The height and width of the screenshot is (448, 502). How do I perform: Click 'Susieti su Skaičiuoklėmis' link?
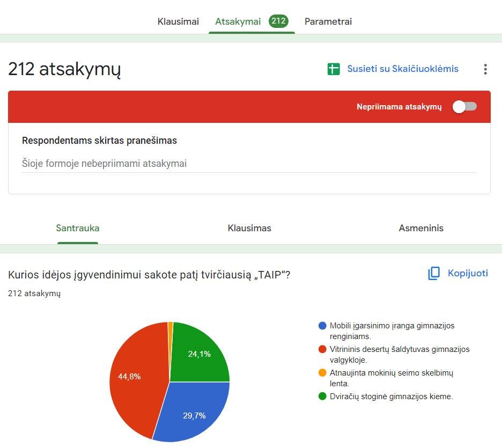[403, 69]
